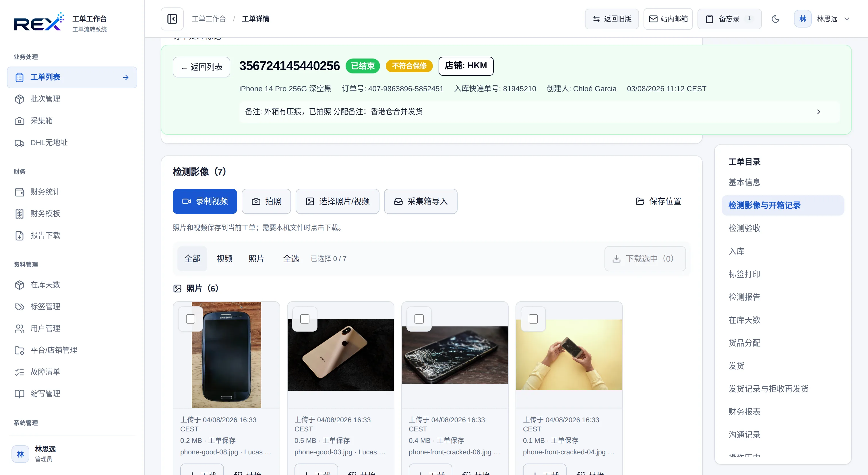Open 标签管理 in the sidebar
The width and height of the screenshot is (868, 475).
pyautogui.click(x=72, y=307)
